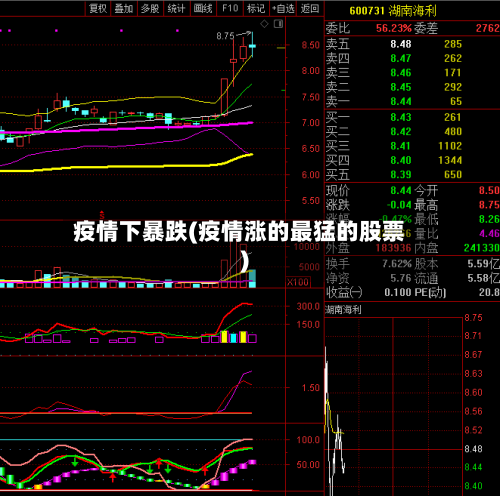Click the 标记 mark button
The height and width of the screenshot is (496, 500).
256,8
